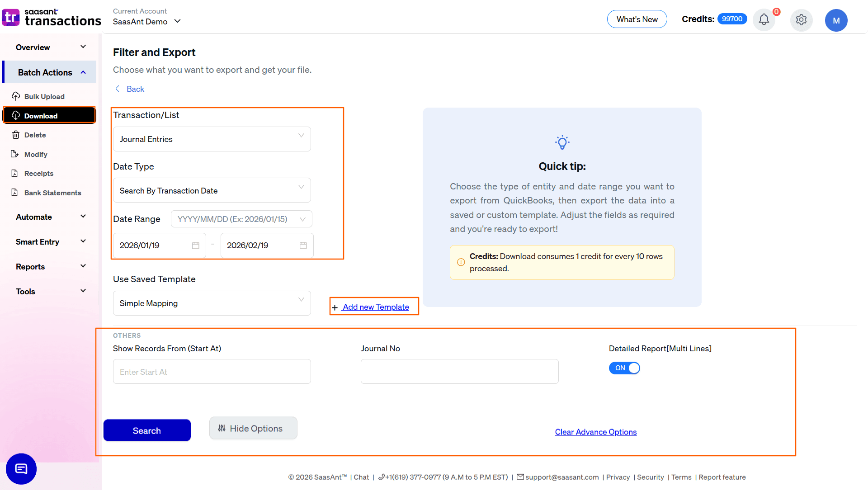
Task: Open the chat support bubble
Action: tap(21, 469)
